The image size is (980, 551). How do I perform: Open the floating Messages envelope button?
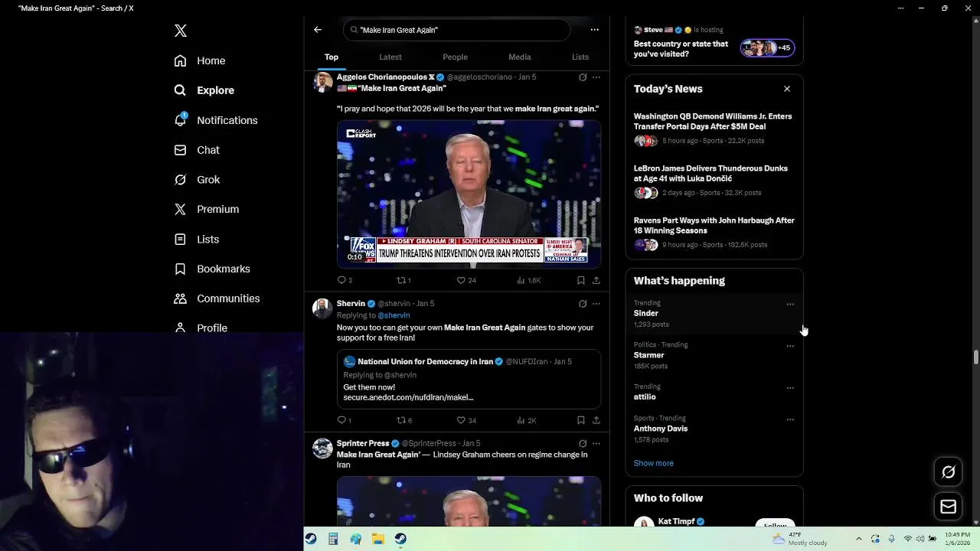coord(948,507)
